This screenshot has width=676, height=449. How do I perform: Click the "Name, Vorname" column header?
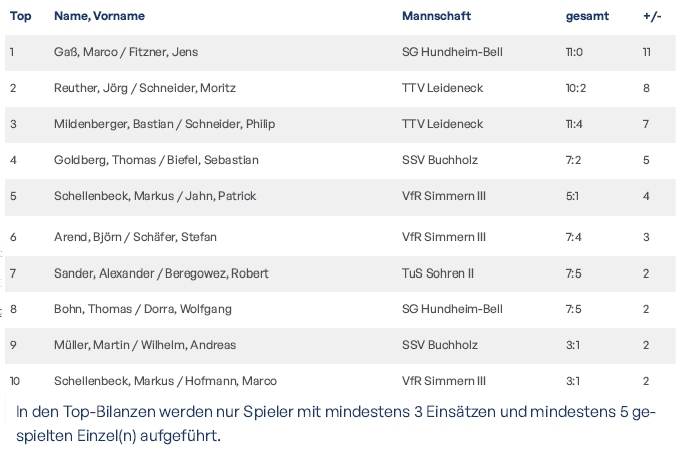coord(99,16)
